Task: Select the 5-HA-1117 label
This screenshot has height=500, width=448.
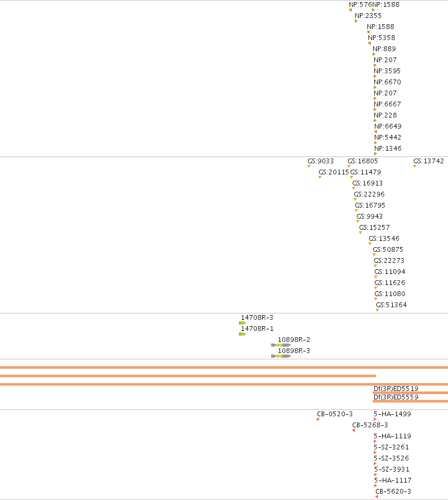Action: click(393, 480)
